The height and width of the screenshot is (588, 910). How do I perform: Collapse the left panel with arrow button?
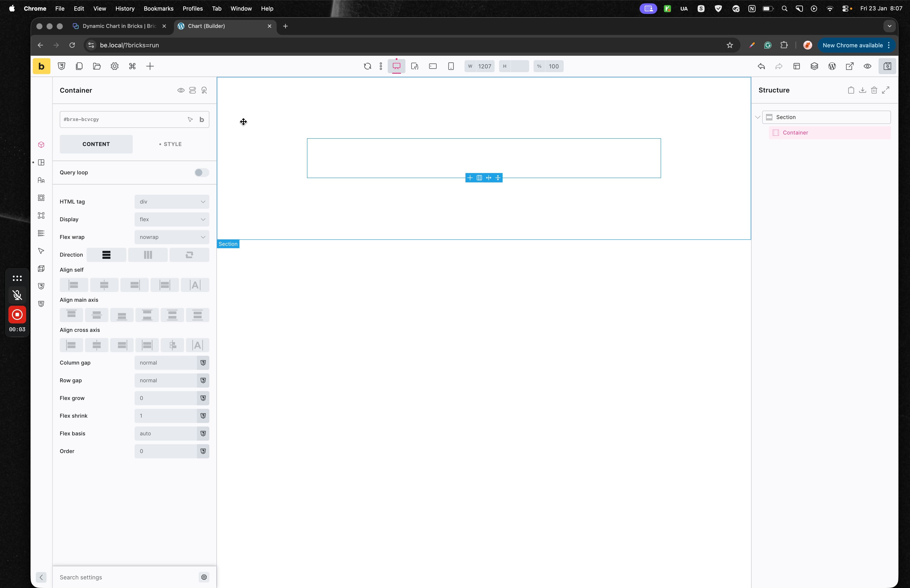41,577
